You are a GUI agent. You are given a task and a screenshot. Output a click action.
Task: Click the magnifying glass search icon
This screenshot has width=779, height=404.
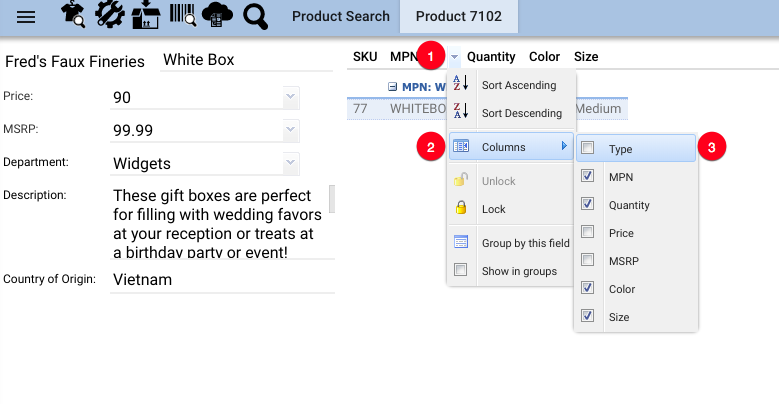[x=255, y=16]
